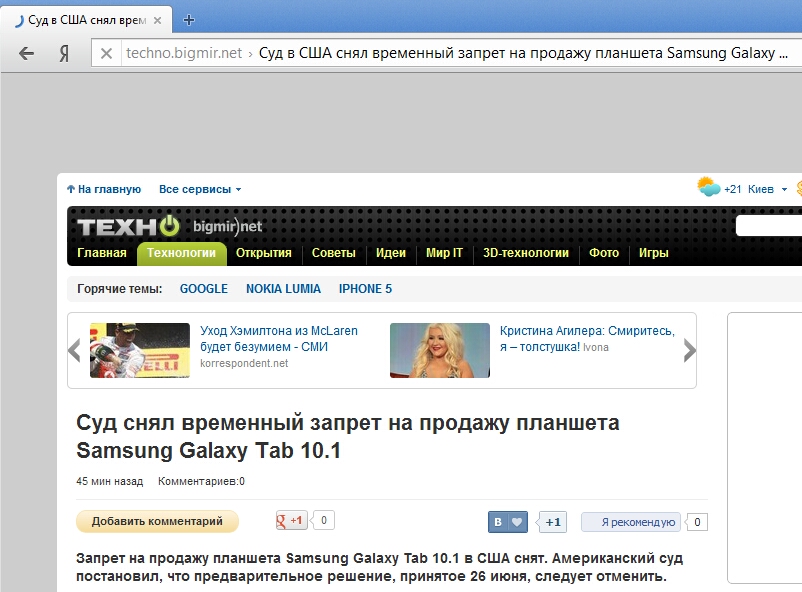Click the ТЕХНО logo
Screen dimensions: 802x592
coord(128,226)
